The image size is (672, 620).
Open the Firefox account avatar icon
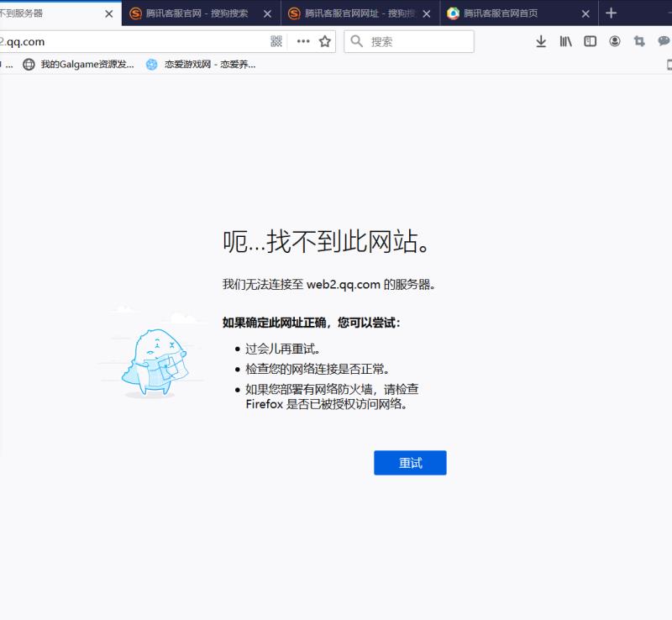[615, 41]
